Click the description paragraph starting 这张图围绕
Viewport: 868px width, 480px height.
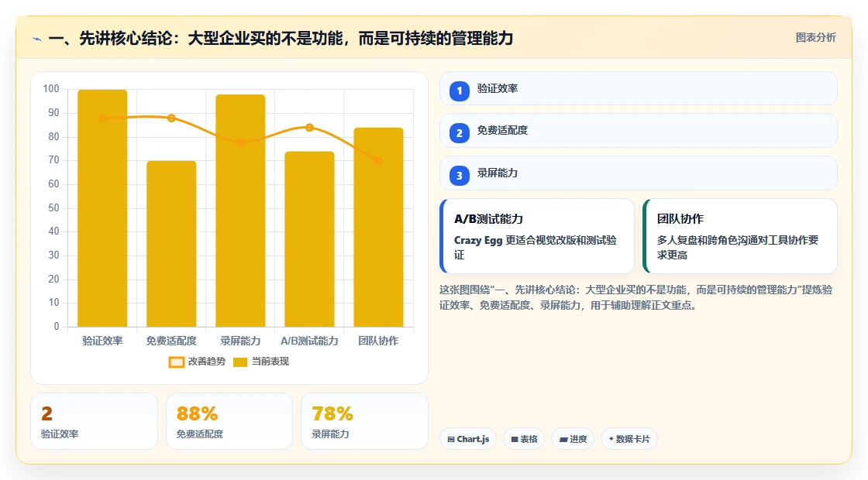click(x=636, y=297)
